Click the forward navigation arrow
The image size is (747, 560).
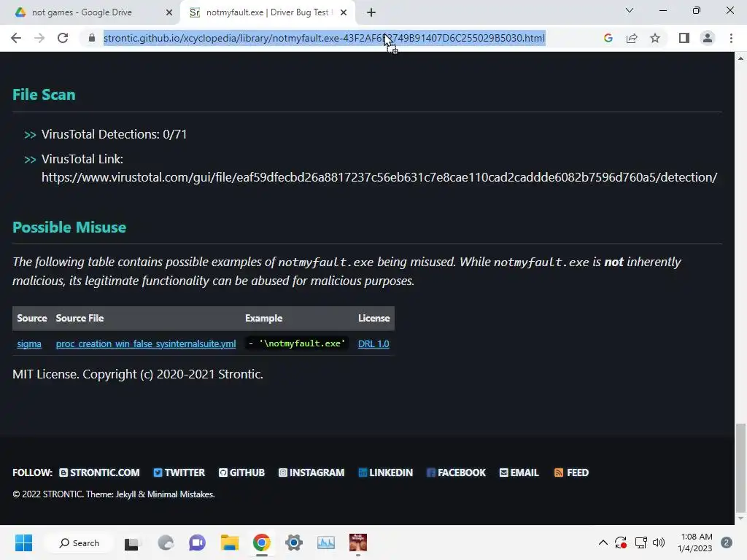(x=39, y=38)
